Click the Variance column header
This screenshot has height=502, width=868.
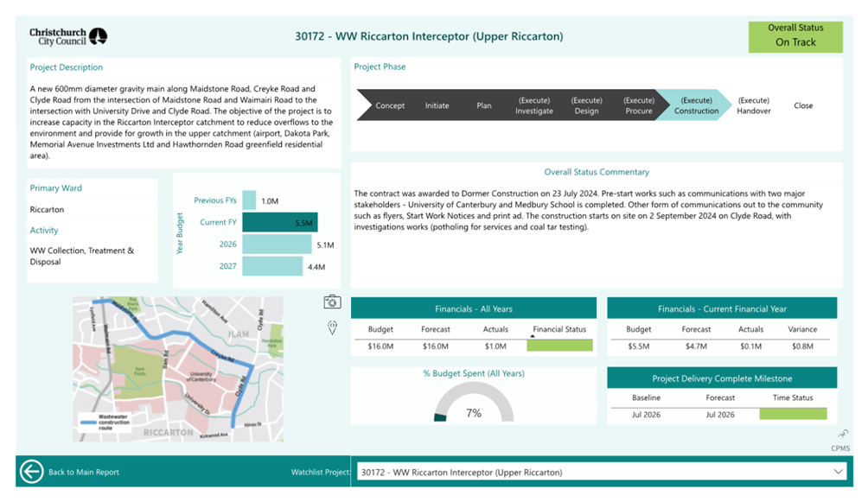coord(802,329)
